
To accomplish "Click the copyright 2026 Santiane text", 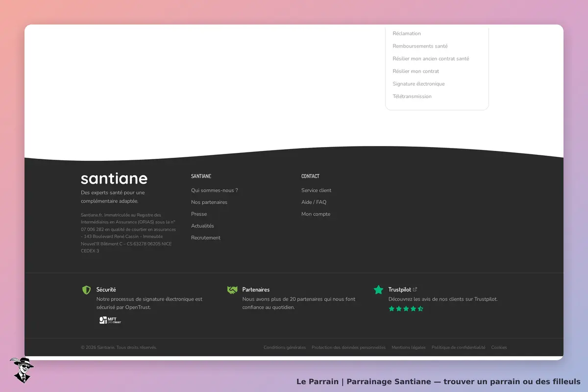I will click(119, 347).
